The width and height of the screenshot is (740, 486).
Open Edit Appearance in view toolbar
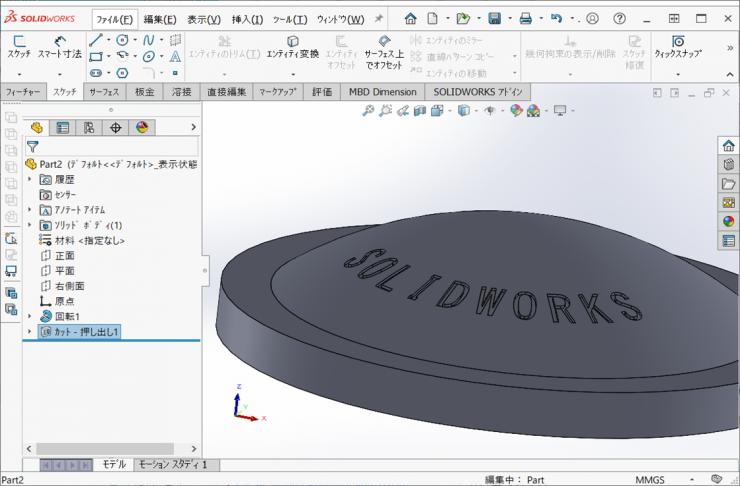coord(516,110)
